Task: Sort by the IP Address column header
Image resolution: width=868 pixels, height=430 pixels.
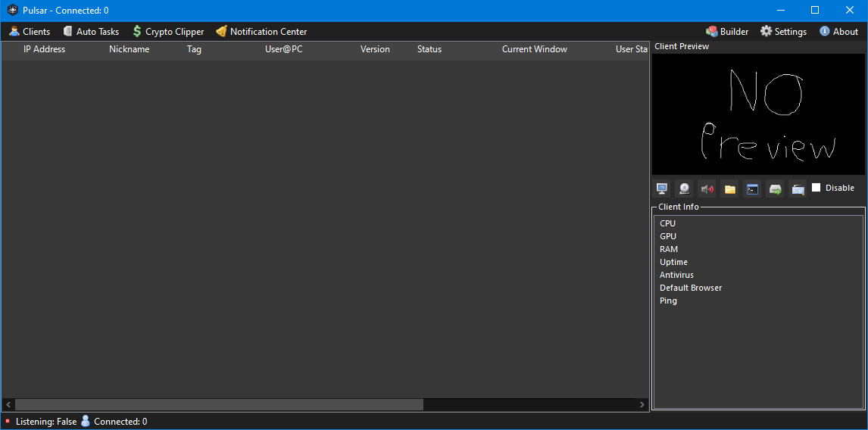Action: click(44, 49)
